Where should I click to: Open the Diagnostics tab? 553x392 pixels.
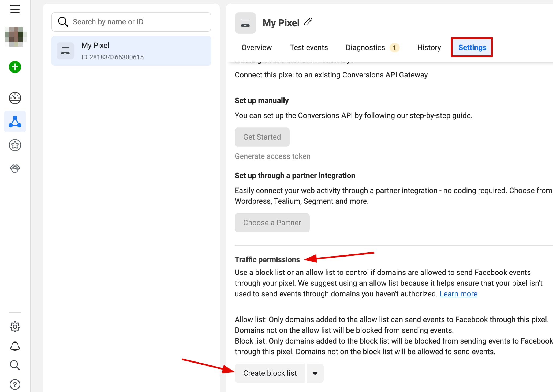(x=365, y=47)
